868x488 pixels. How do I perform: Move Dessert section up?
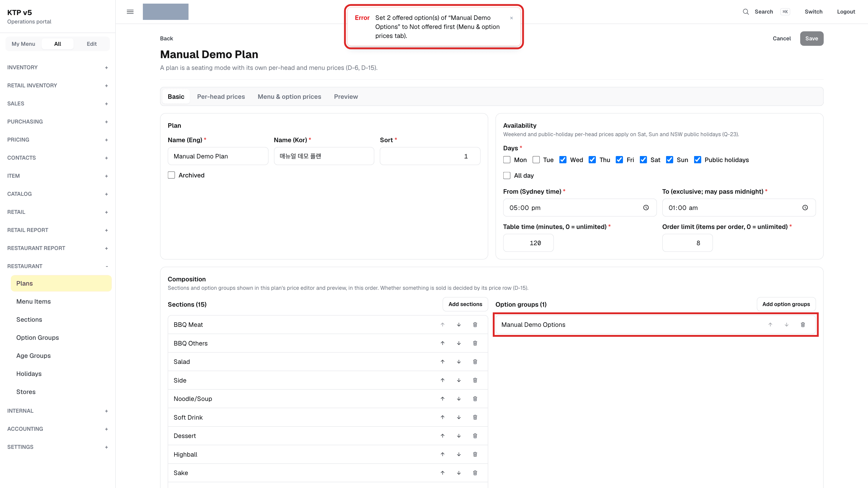tap(442, 436)
